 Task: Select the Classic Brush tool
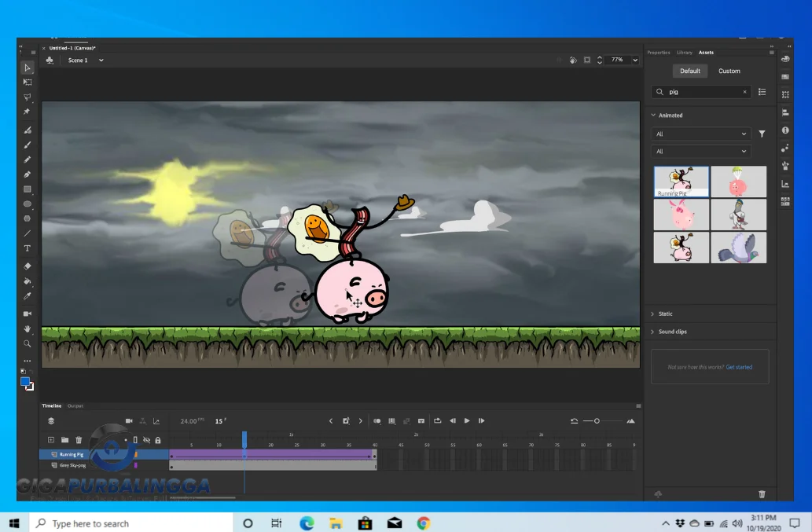(28, 145)
